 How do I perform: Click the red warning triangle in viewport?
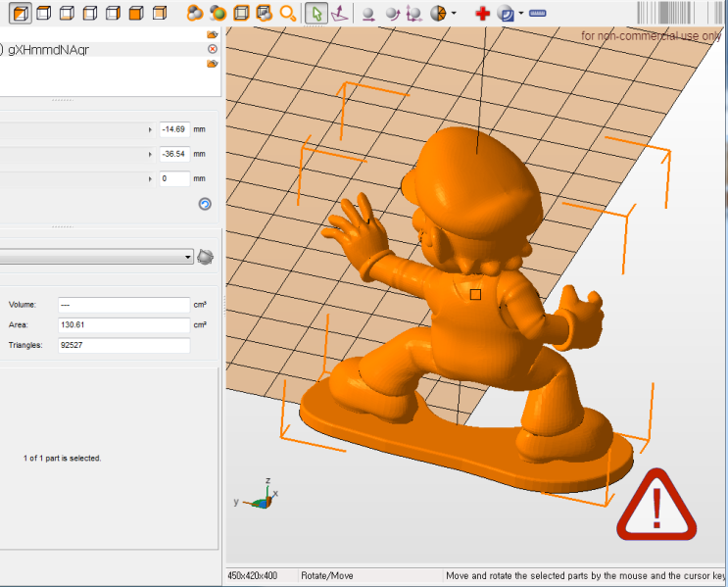click(656, 507)
